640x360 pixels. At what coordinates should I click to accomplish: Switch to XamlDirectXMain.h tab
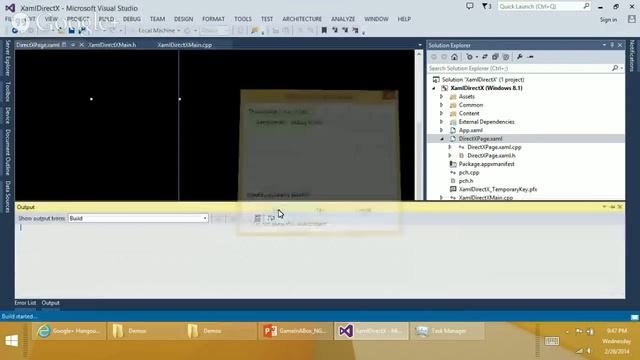click(112, 45)
